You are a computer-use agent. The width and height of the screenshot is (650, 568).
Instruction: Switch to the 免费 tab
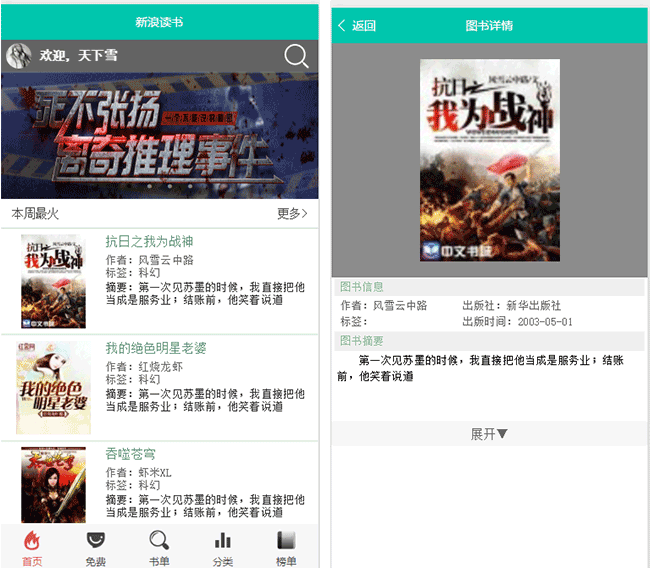(x=96, y=548)
